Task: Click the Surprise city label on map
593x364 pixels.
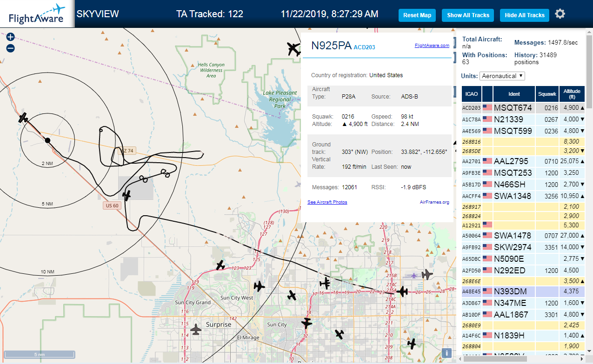Action: point(218,324)
